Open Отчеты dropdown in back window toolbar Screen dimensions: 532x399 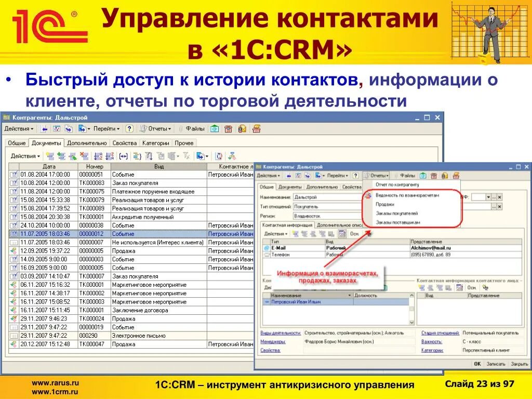coord(155,129)
